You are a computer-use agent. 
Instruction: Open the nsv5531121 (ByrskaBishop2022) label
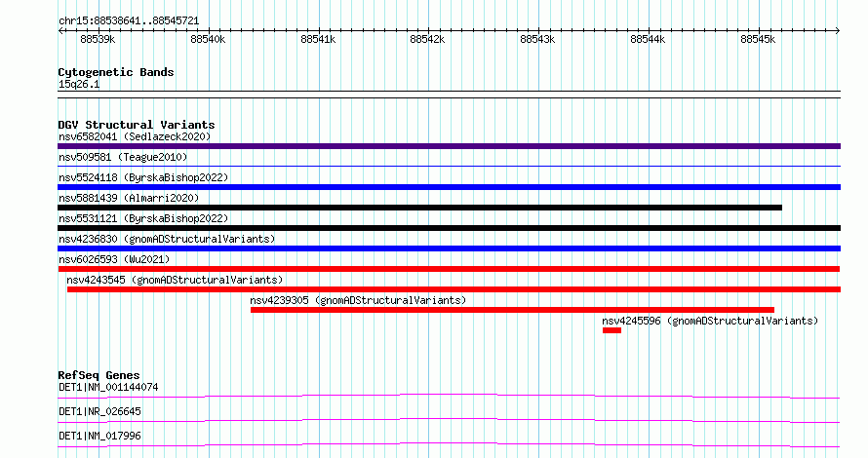[143, 218]
